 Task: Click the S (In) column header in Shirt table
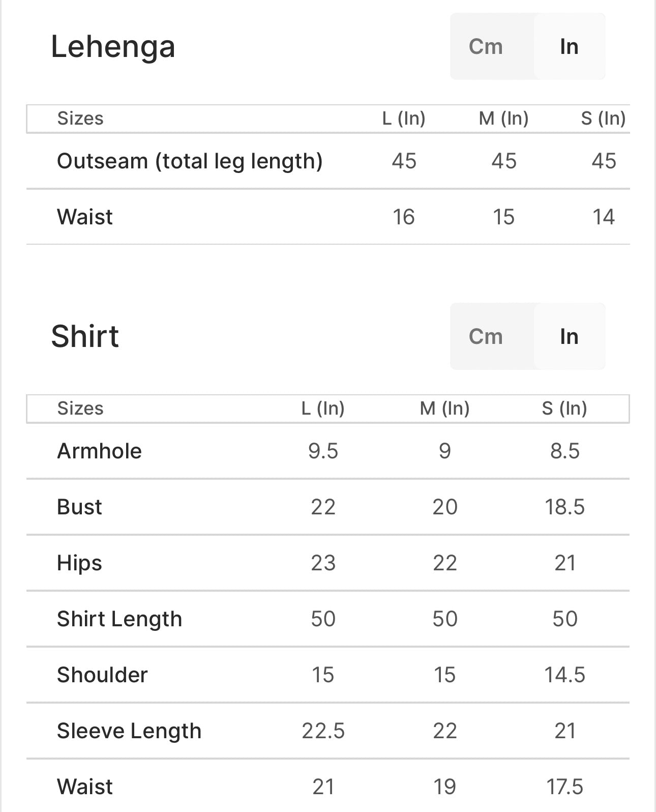click(564, 409)
